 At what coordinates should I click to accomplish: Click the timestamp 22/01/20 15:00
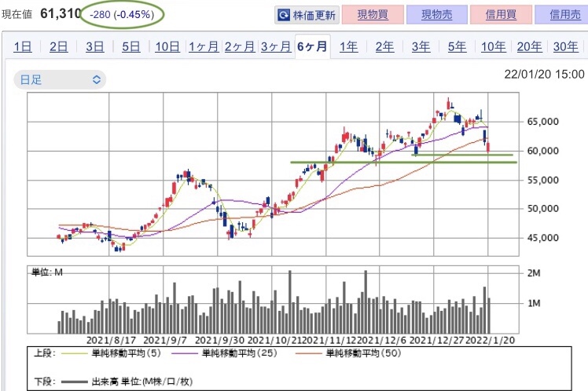pos(544,75)
